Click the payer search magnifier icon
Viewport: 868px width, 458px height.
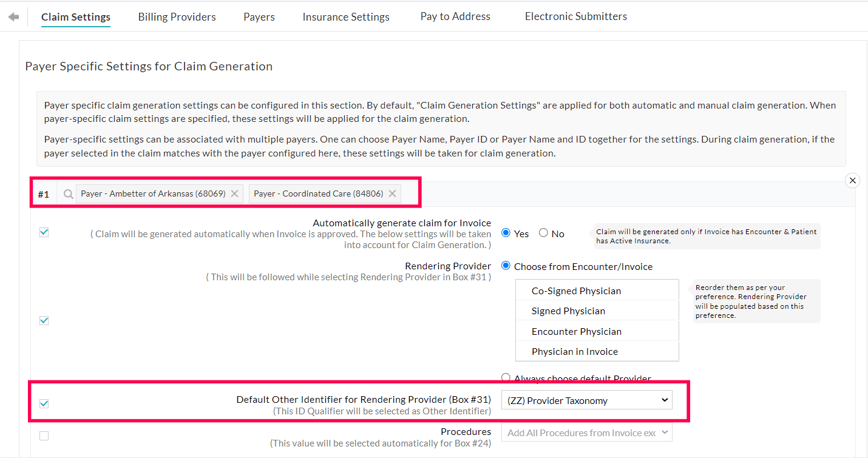(69, 194)
